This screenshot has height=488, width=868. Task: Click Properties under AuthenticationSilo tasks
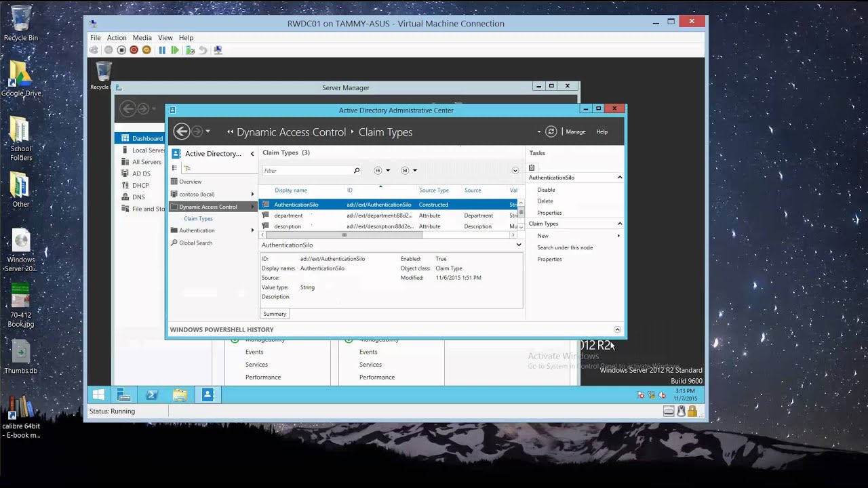pyautogui.click(x=549, y=213)
